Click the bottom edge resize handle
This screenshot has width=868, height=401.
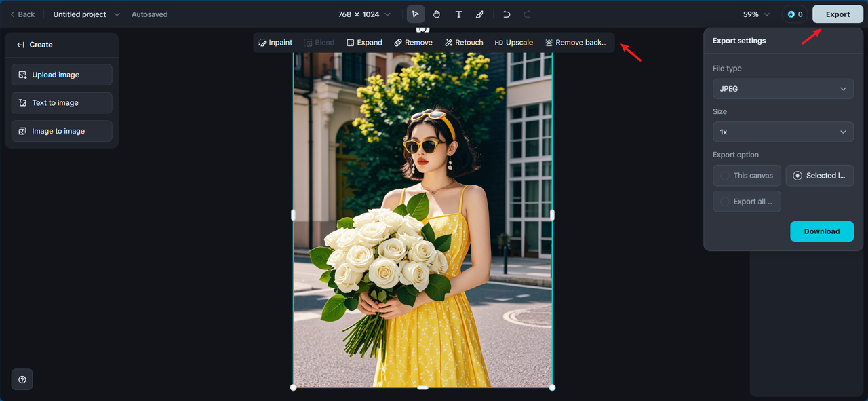(x=422, y=387)
